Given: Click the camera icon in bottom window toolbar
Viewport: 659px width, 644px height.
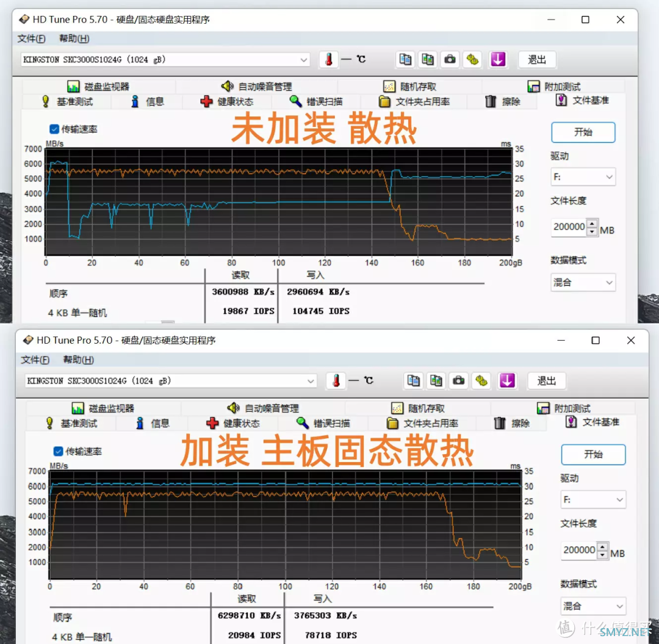Looking at the screenshot, I should 458,381.
